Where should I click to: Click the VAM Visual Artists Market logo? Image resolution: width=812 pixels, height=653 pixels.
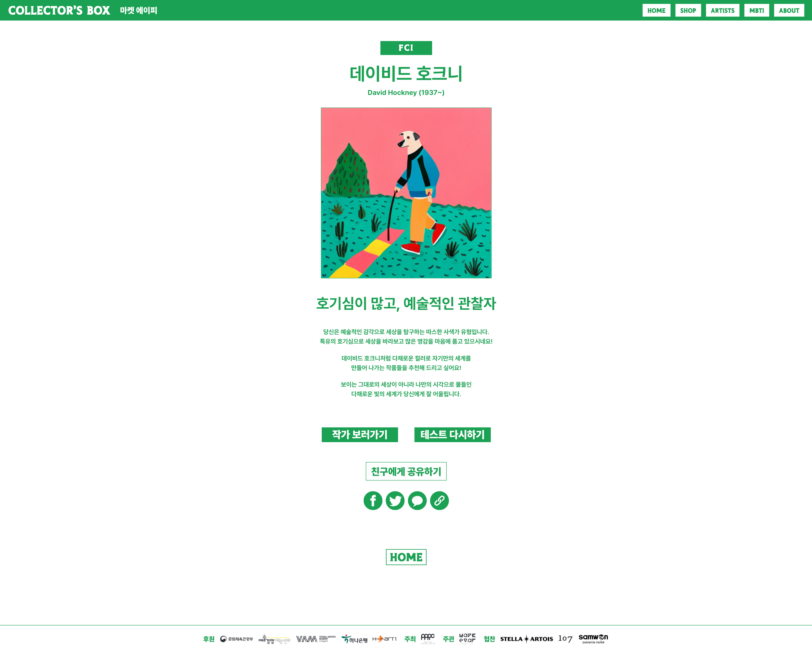tap(316, 639)
